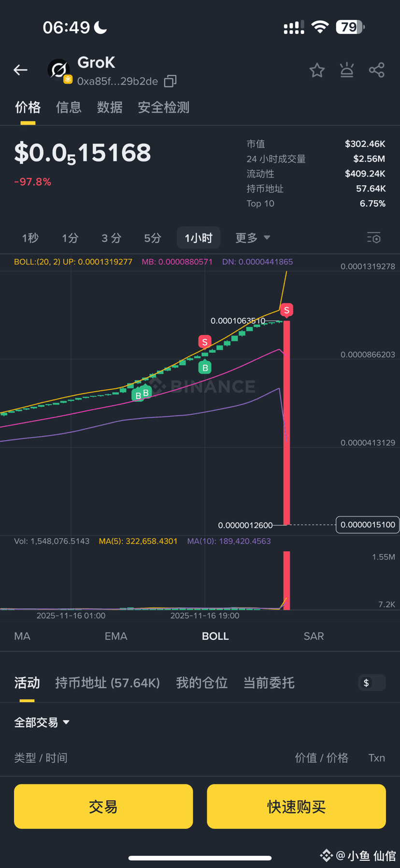Open the 安全检测 tab
The height and width of the screenshot is (868, 400).
click(x=164, y=107)
